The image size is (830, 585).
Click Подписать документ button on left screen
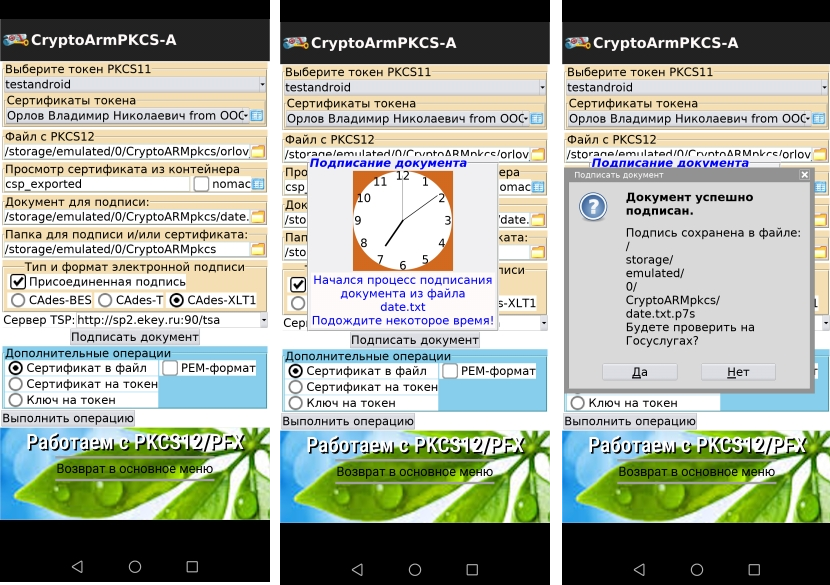(x=135, y=337)
